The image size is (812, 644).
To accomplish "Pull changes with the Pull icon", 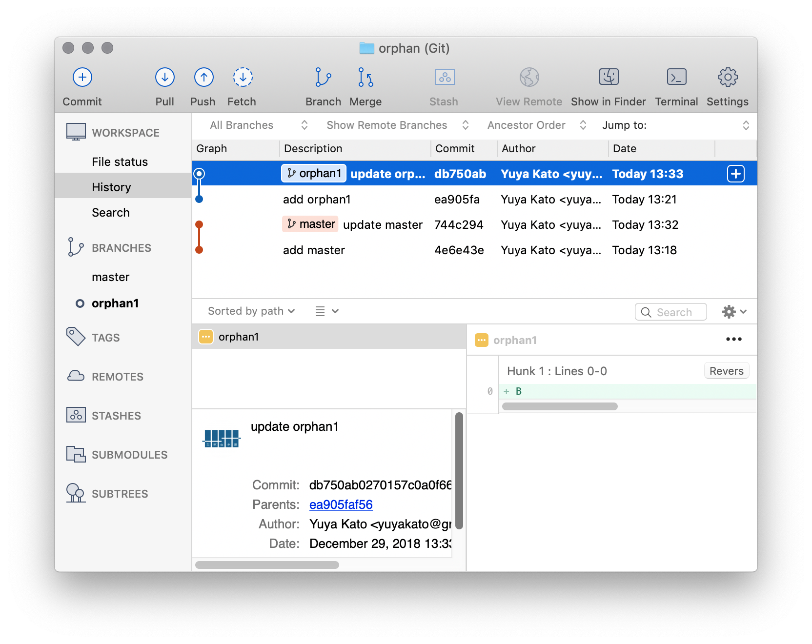I will tap(165, 77).
